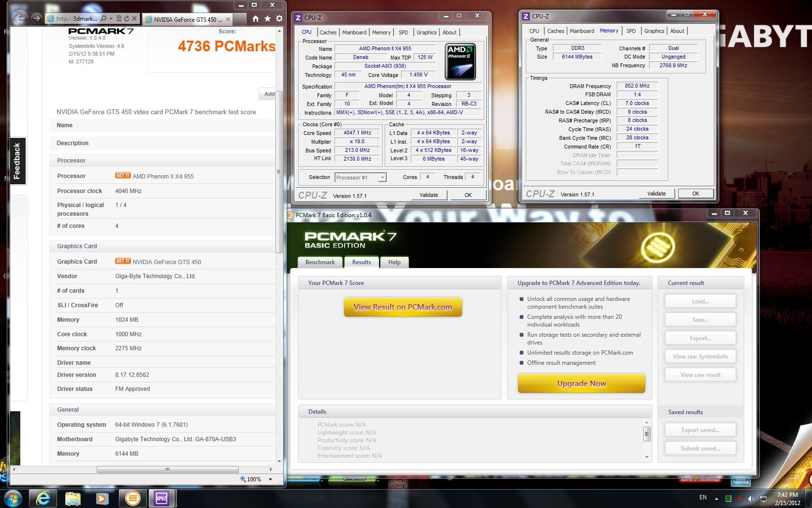This screenshot has width=812, height=508.
Task: Stop loading with the address bar X icon
Action: [134, 18]
